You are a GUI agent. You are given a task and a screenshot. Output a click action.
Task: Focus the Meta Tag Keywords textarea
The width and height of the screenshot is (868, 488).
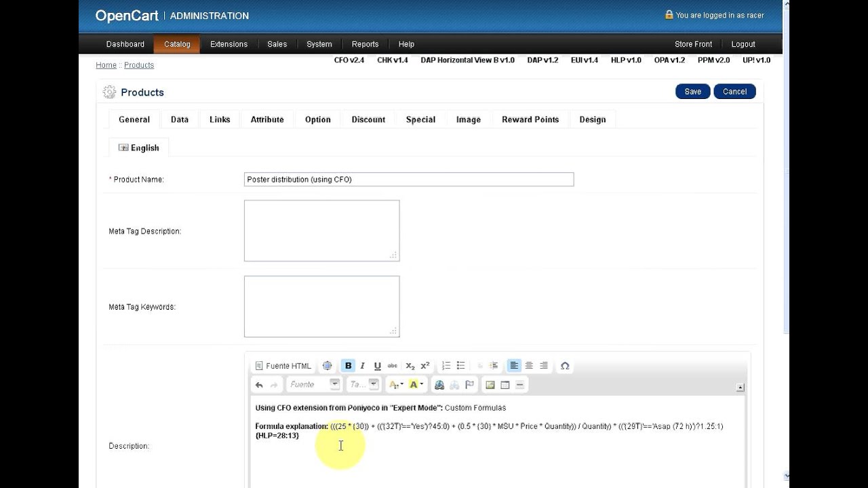coord(321,306)
